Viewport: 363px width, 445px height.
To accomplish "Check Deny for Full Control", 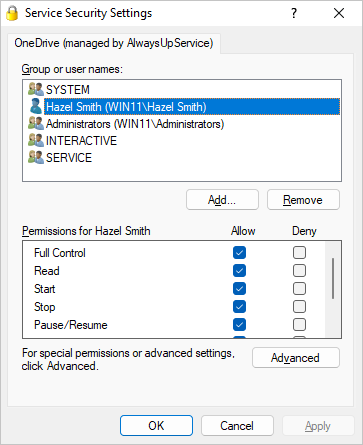I will pos(299,253).
